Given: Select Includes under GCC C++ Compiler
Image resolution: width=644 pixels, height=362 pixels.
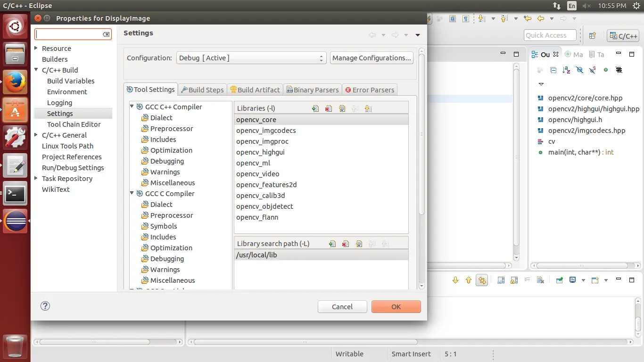Looking at the screenshot, I should (163, 140).
